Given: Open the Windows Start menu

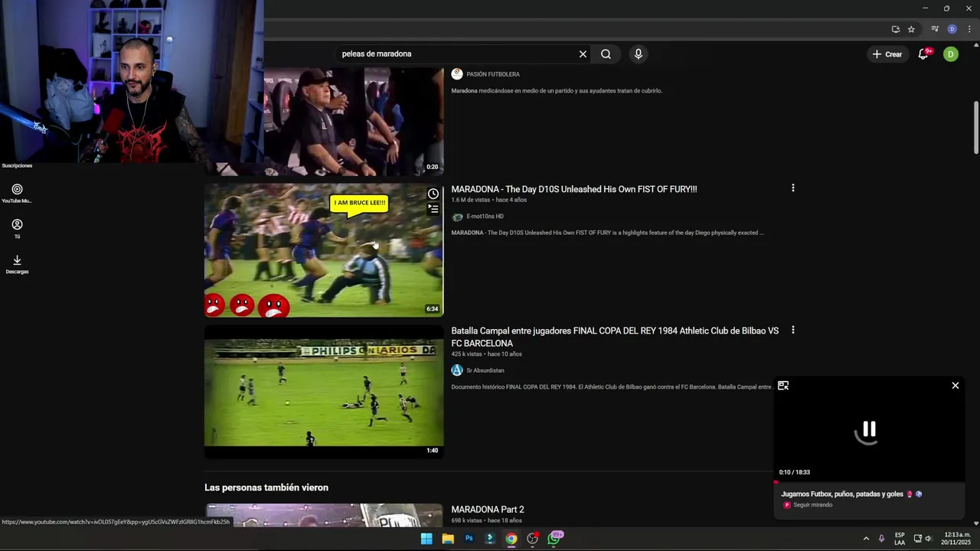Looking at the screenshot, I should pyautogui.click(x=426, y=539).
